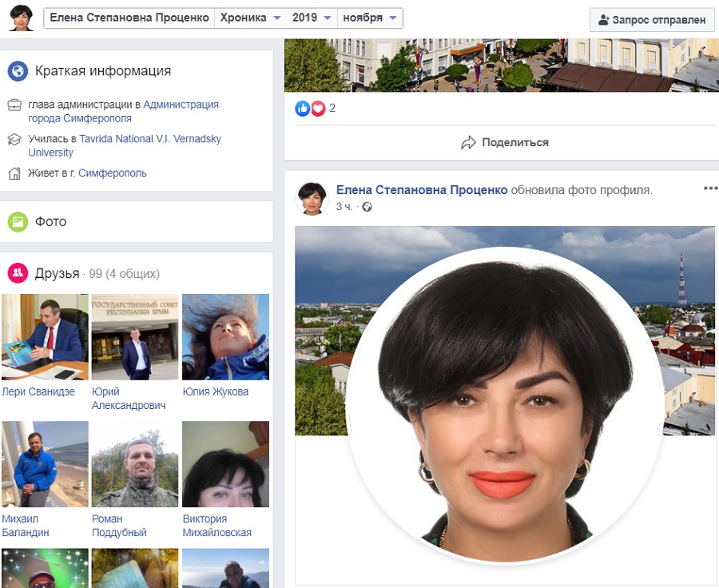The width and height of the screenshot is (719, 588).
Task: Click the pink Друзья section icon
Action: click(18, 273)
